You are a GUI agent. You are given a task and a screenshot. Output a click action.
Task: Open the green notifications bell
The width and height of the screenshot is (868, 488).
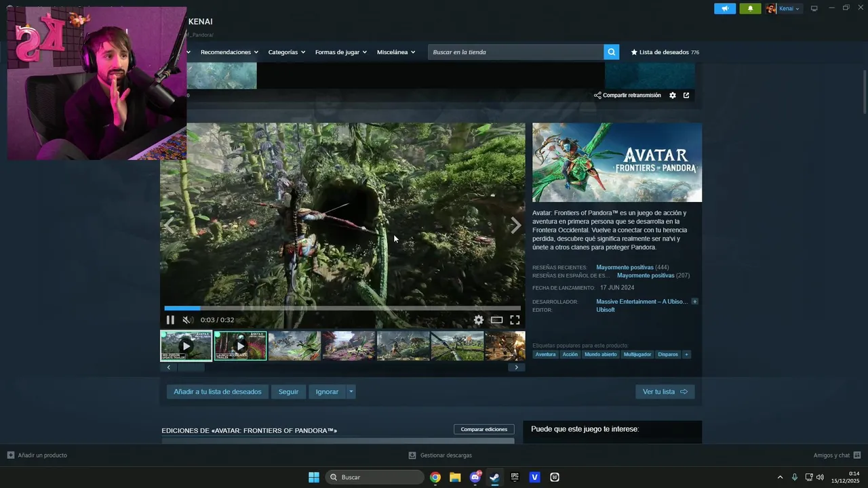click(x=750, y=9)
